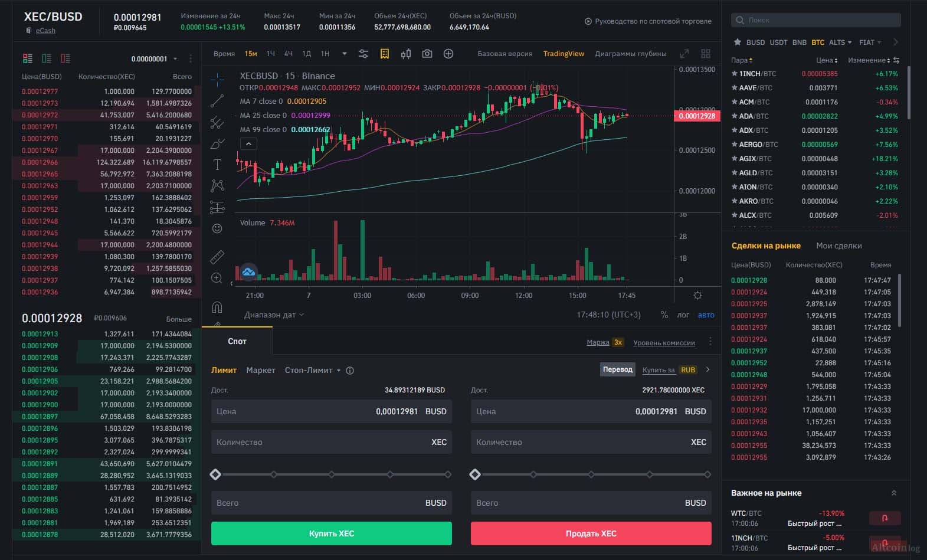Viewport: 927px width, 560px height.
Task: Expand chart to fullscreen
Action: point(684,54)
